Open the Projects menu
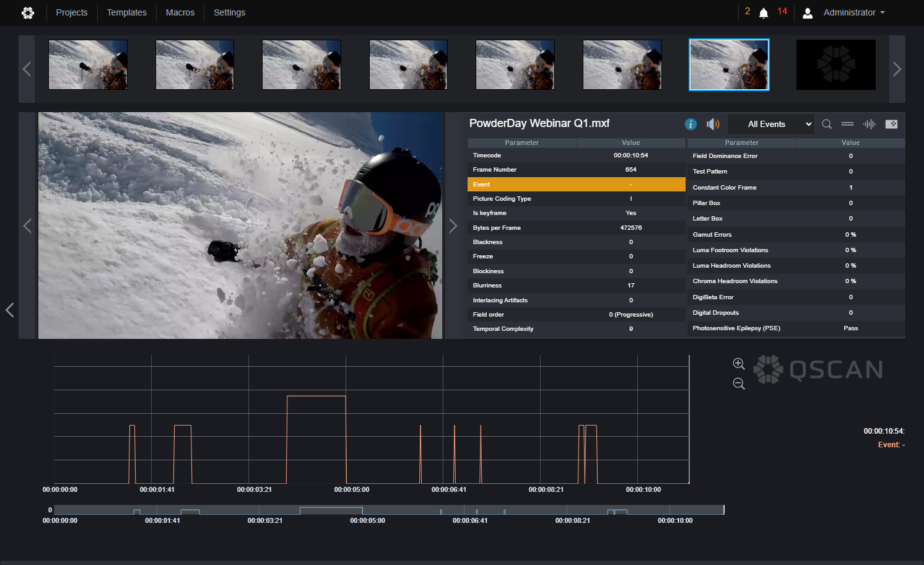Screen dimensions: 924x565 [x=72, y=12]
